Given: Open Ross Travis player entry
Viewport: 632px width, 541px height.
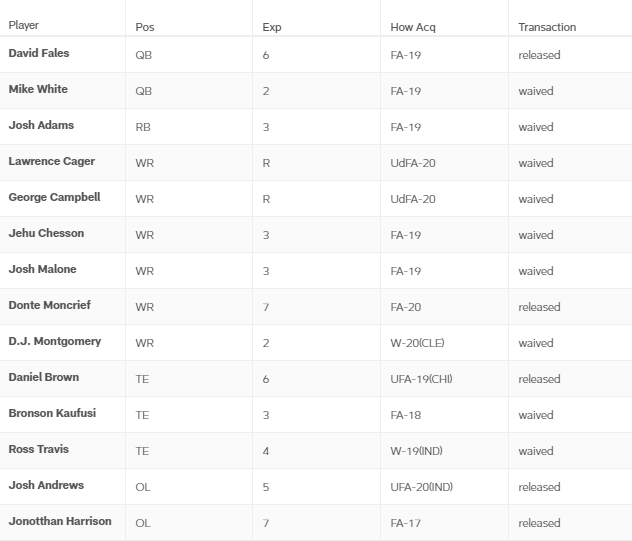Looking at the screenshot, I should click(x=39, y=449).
